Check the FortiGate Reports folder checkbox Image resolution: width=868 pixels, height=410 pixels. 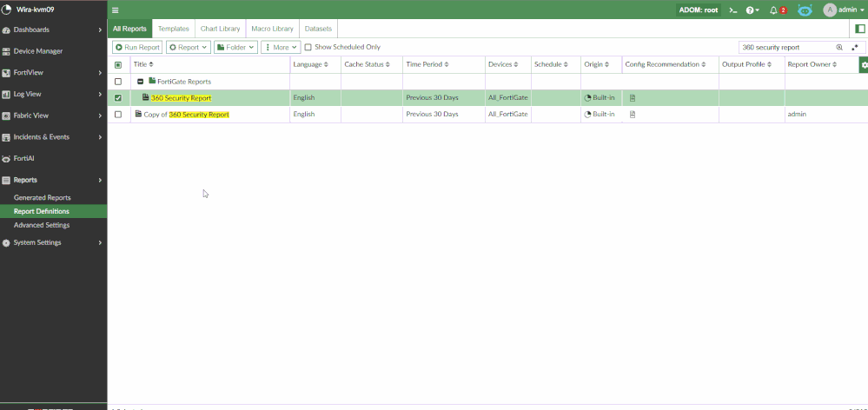[118, 82]
